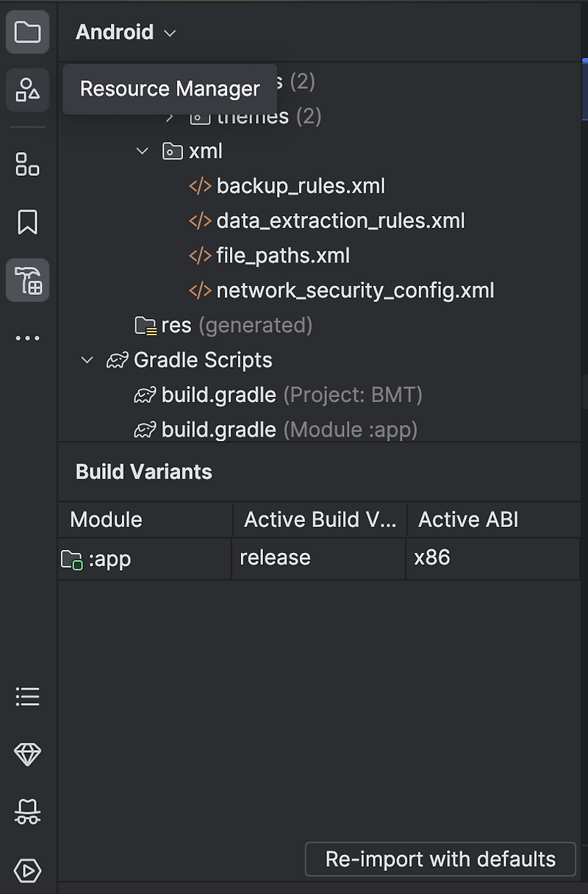
Task: Open the Bookmarks tool window
Action: click(x=28, y=222)
